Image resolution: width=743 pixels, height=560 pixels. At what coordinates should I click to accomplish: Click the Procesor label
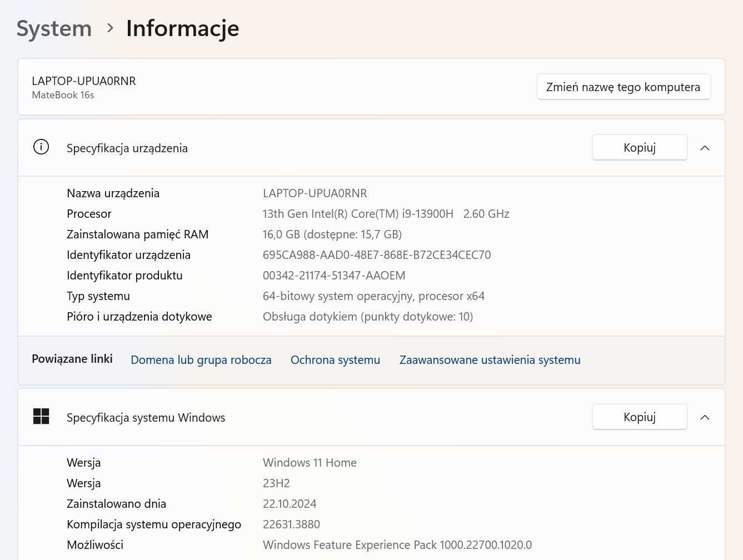pos(89,214)
